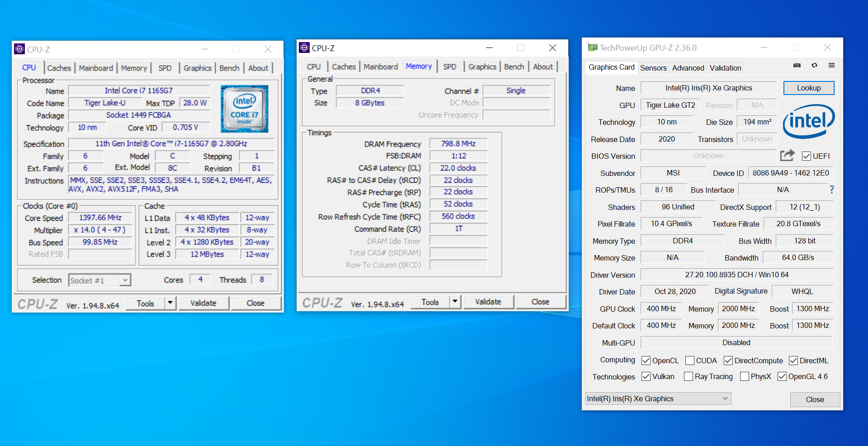The image size is (868, 446).
Task: Click BIOS export share icon in GPU-Z
Action: pyautogui.click(x=788, y=156)
